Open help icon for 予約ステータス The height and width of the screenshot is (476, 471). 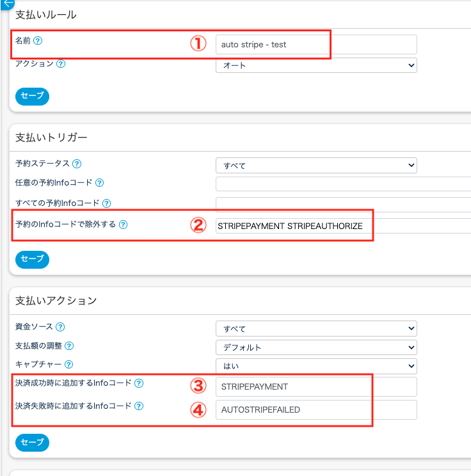point(77,164)
